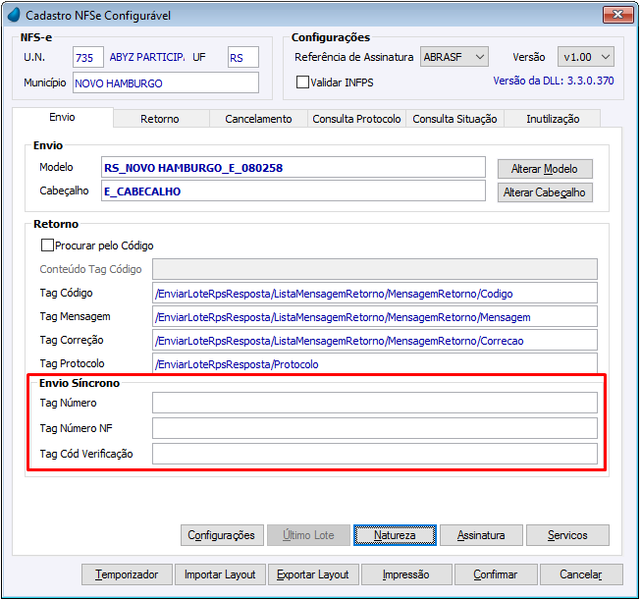Open the Impressão button
Screen dimensions: 641x600
tap(406, 574)
